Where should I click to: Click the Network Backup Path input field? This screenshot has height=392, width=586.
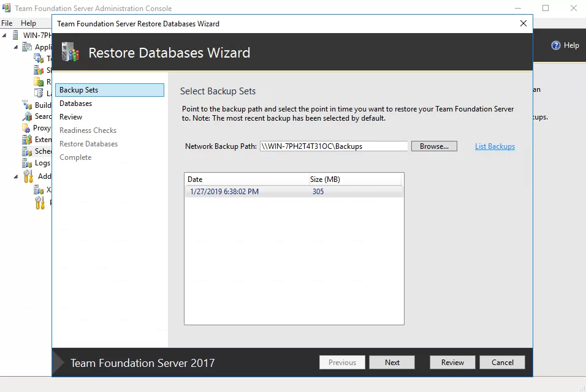(x=333, y=146)
